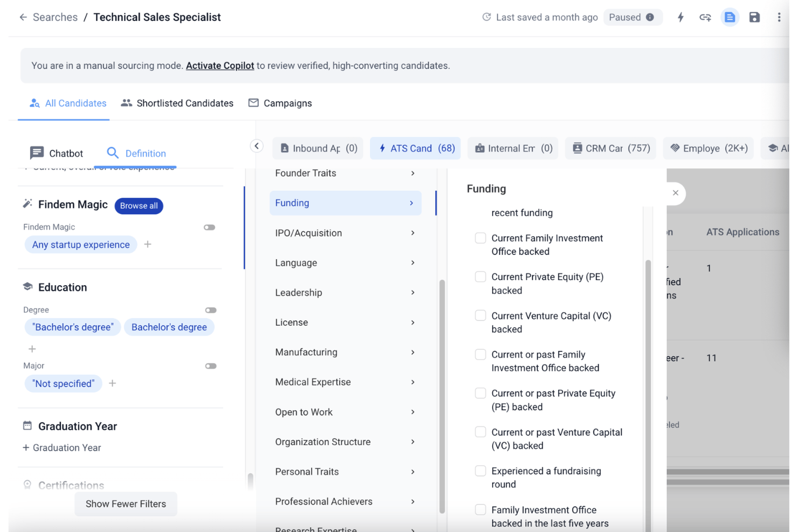Click the Funding panel vertical scrollbar
The image size is (798, 532).
[648, 396]
